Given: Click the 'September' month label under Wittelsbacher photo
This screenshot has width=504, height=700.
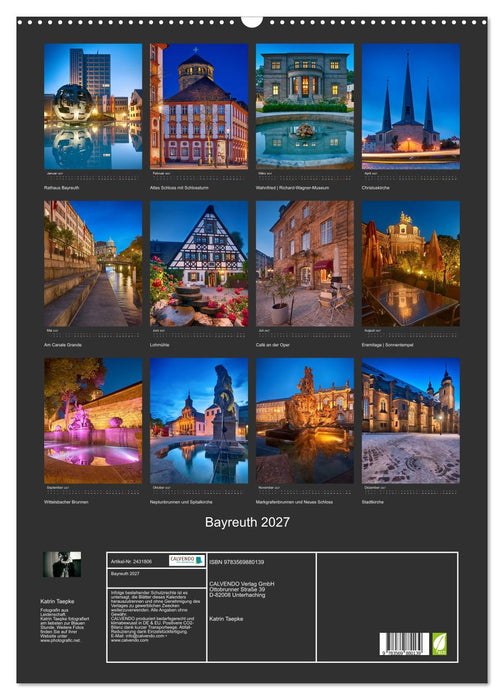Looking at the screenshot, I should [55, 488].
